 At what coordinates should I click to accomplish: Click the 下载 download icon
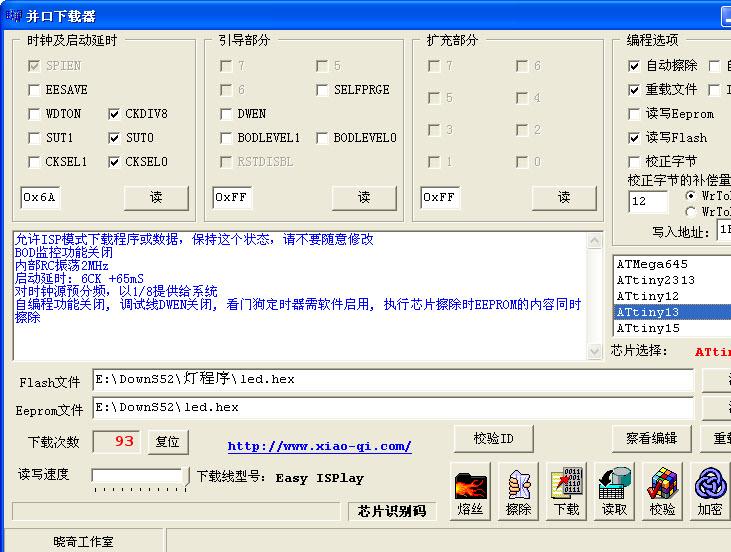[x=566, y=486]
